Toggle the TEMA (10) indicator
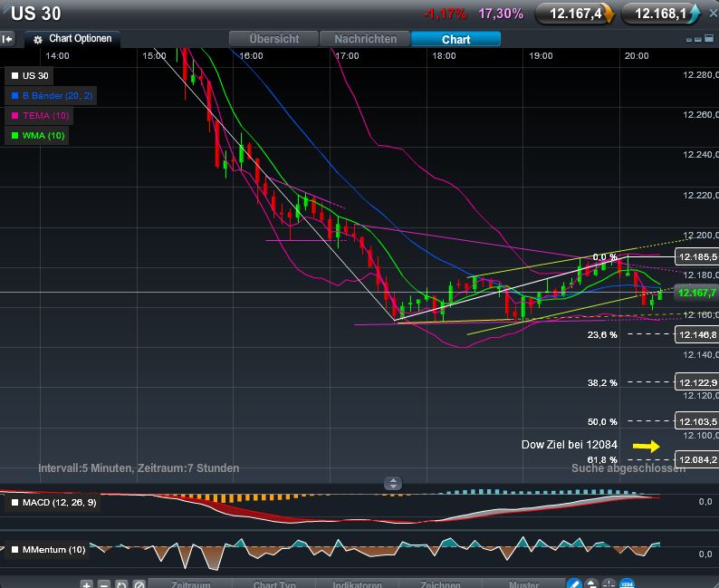The width and height of the screenshot is (719, 588). pos(14,116)
